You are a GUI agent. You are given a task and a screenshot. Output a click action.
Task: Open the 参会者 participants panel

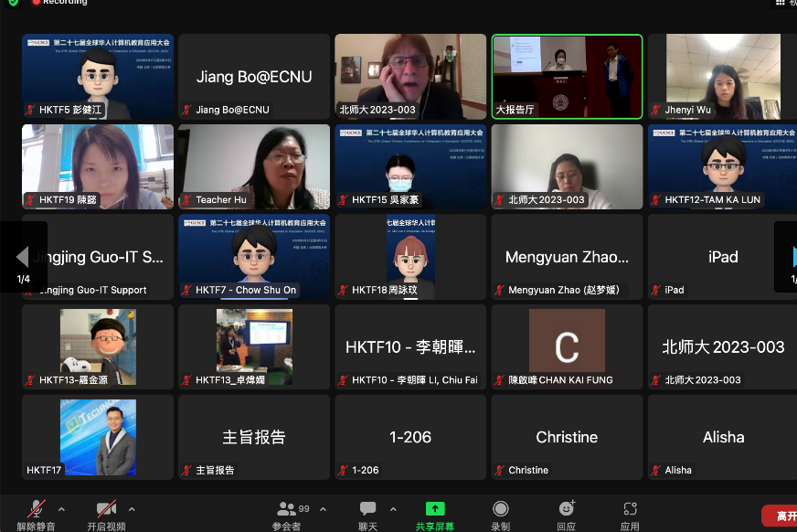(x=287, y=516)
